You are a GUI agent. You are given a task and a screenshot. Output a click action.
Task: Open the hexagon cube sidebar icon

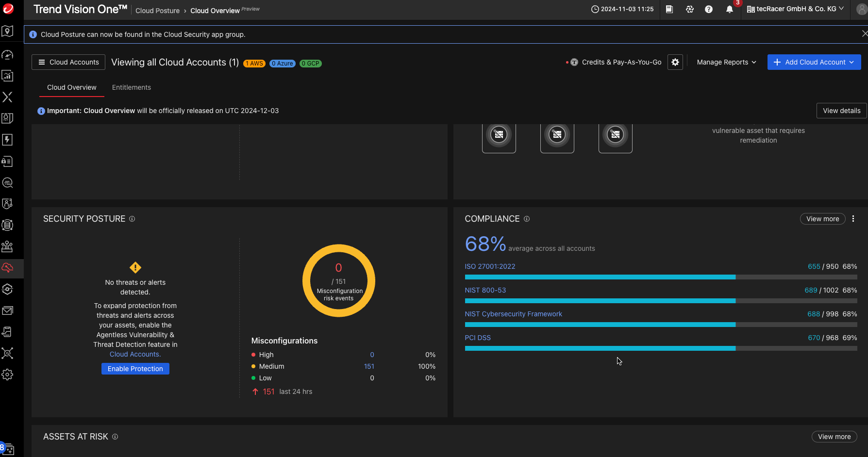pyautogui.click(x=7, y=289)
